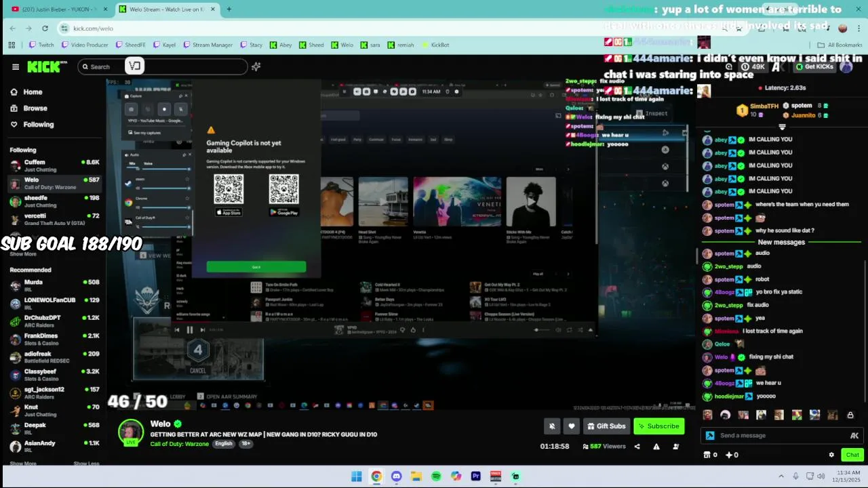Report stream using the warning triangle icon

[656, 446]
